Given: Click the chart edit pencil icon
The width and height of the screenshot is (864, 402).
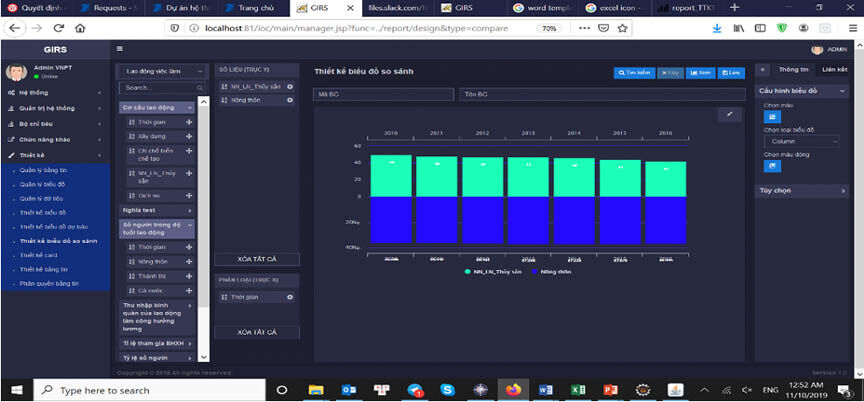Looking at the screenshot, I should 730,115.
